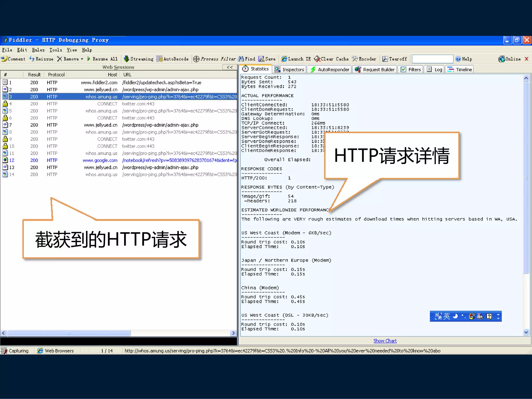Screen dimensions: 532x399
Task: Click the Reissue toolbar button
Action: (41, 59)
